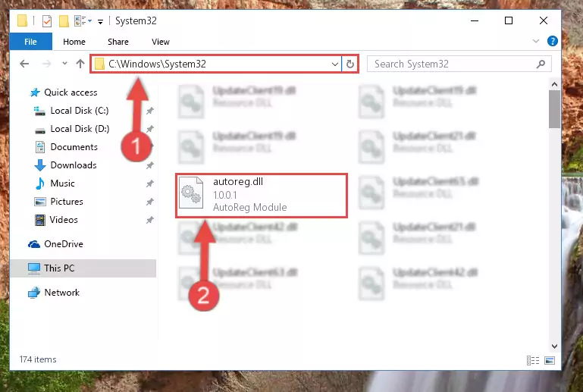Switch to the View ribbon tab

tap(160, 42)
